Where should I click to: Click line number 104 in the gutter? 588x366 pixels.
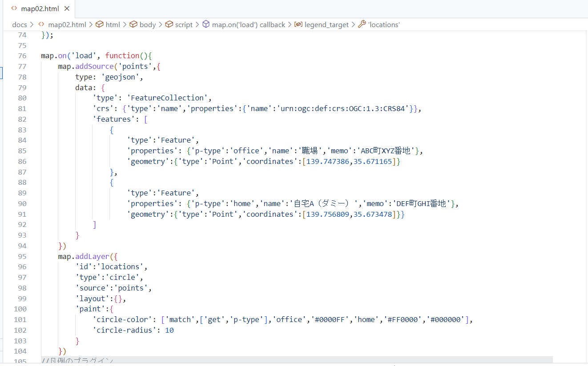(20, 351)
